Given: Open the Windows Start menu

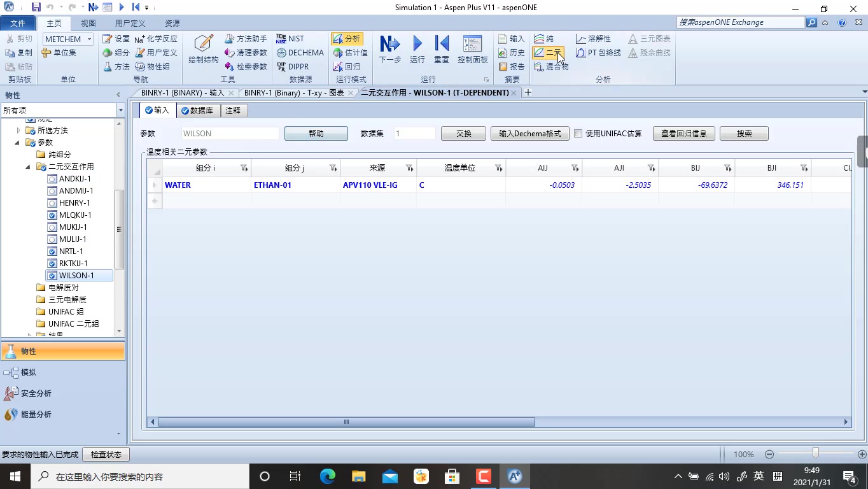Looking at the screenshot, I should (15, 476).
